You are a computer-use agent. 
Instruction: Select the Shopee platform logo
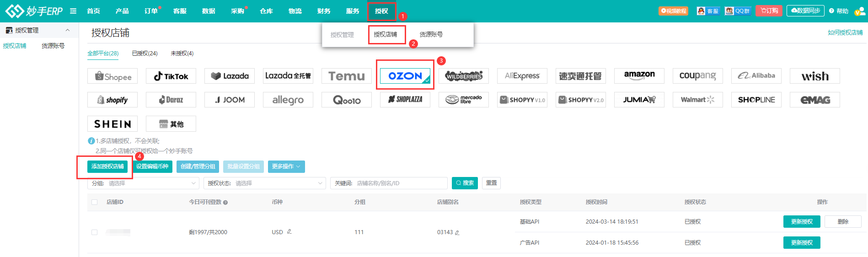[113, 76]
